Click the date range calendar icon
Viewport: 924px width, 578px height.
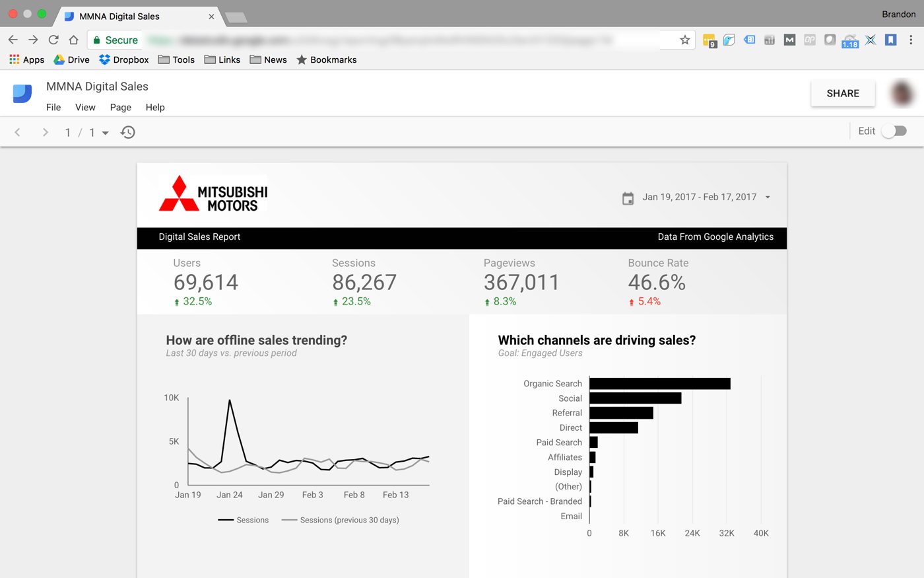pyautogui.click(x=628, y=198)
